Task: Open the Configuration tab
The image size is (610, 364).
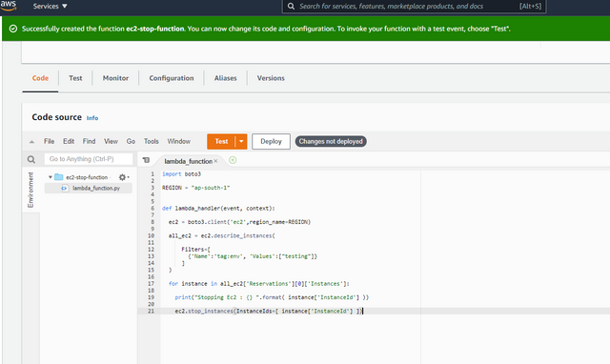Action: (172, 78)
